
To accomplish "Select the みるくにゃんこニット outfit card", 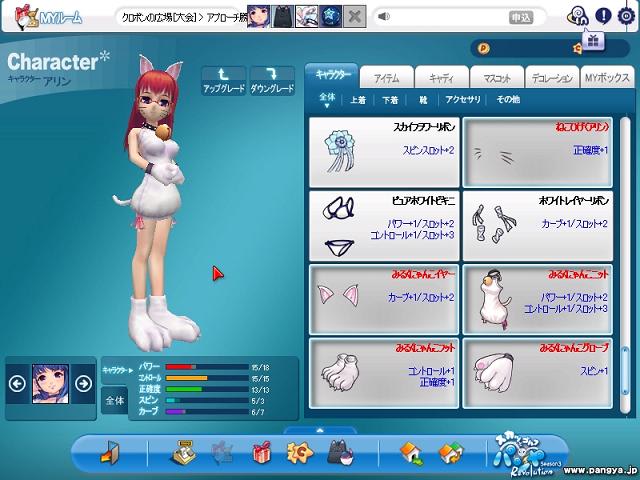I will pos(538,299).
